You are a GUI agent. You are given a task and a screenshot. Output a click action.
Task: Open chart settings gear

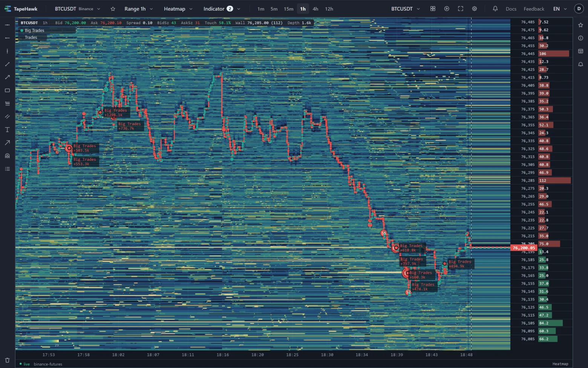475,9
